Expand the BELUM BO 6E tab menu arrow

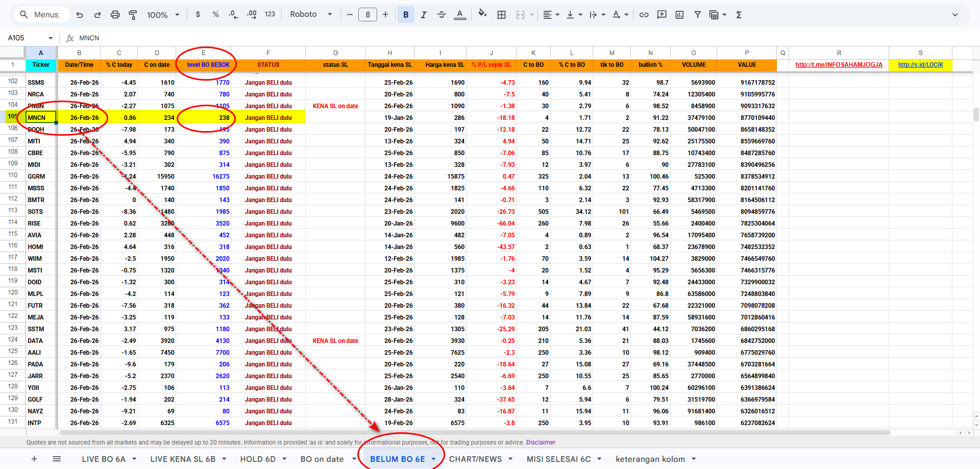pyautogui.click(x=434, y=459)
